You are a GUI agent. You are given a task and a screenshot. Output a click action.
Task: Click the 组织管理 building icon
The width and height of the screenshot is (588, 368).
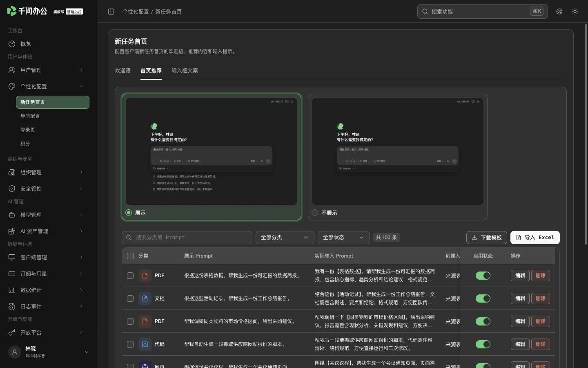coord(12,172)
